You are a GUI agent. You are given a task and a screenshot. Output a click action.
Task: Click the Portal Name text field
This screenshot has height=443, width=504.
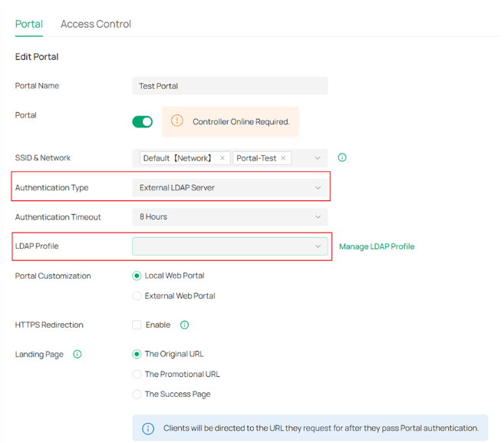pos(230,86)
